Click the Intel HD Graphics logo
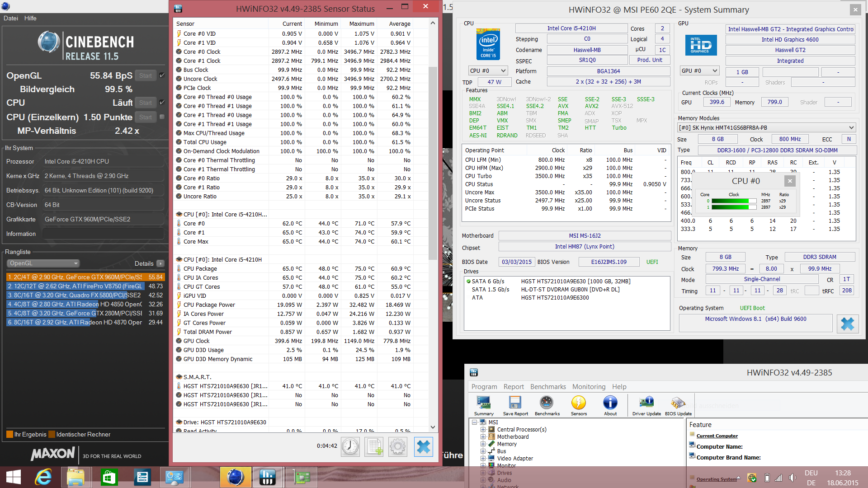868x488 pixels. click(x=701, y=45)
